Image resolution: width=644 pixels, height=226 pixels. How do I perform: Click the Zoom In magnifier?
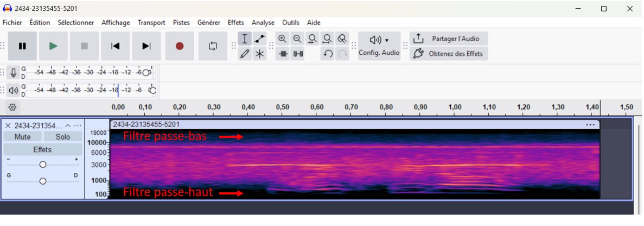coord(282,39)
